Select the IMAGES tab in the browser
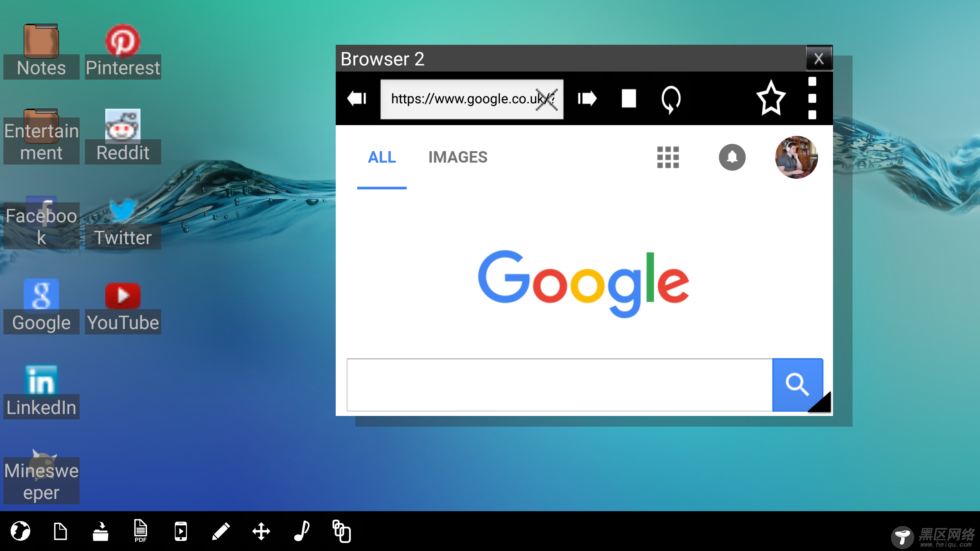This screenshot has height=551, width=980. pos(458,157)
